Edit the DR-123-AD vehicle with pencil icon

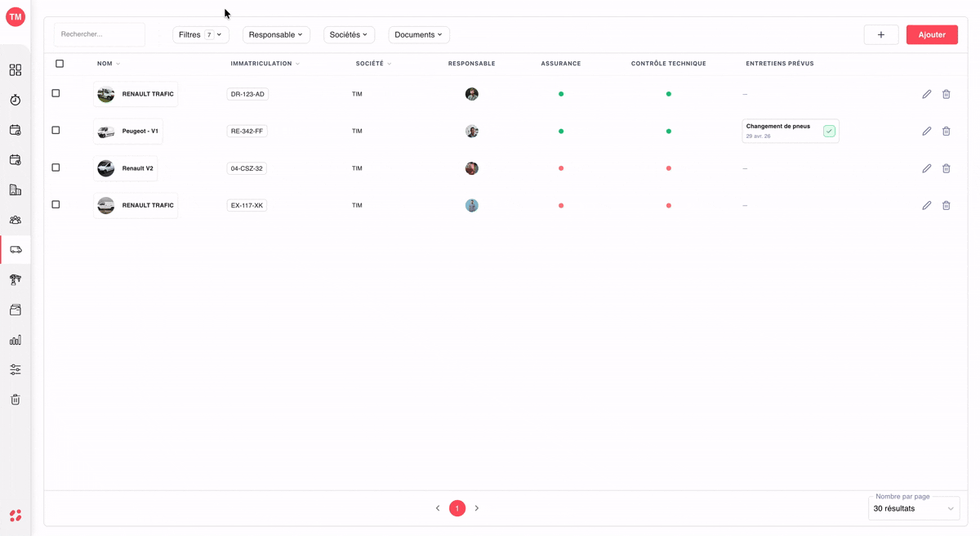click(927, 94)
